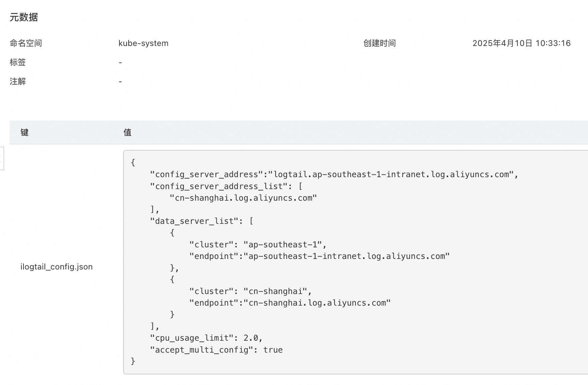Viewport: 588px width, 385px height.
Task: Click the 注解 field label
Action: pos(18,81)
